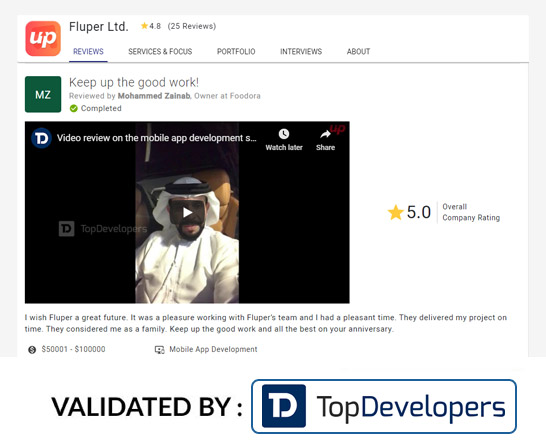
Task: Click the 5.0 rating star icon
Action: pyautogui.click(x=395, y=212)
